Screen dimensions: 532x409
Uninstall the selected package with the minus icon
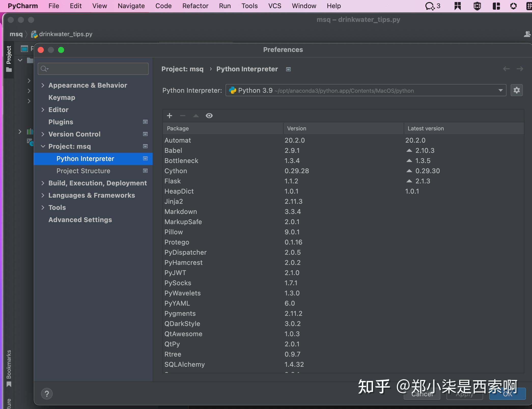pyautogui.click(x=183, y=116)
